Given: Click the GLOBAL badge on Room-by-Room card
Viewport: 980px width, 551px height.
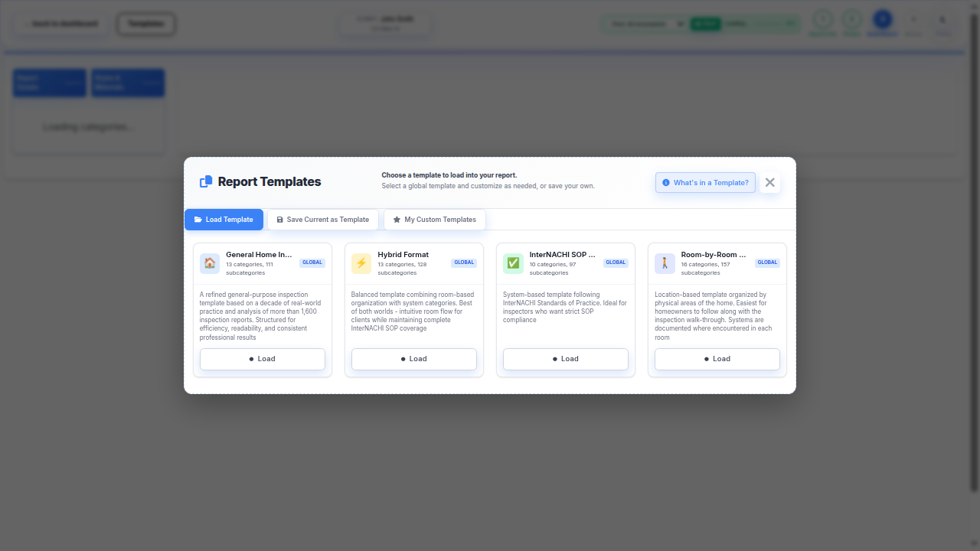Looking at the screenshot, I should click(x=767, y=262).
